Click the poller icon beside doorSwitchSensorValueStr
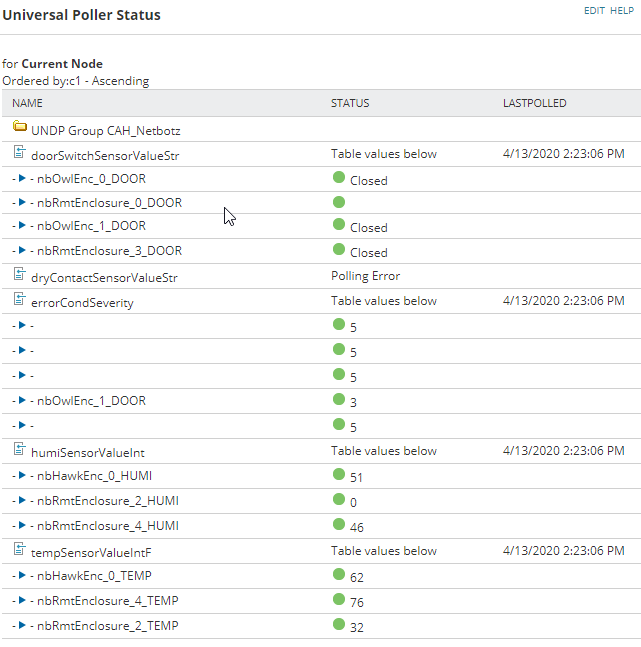Screen dimensions: 641x647 click(19, 151)
